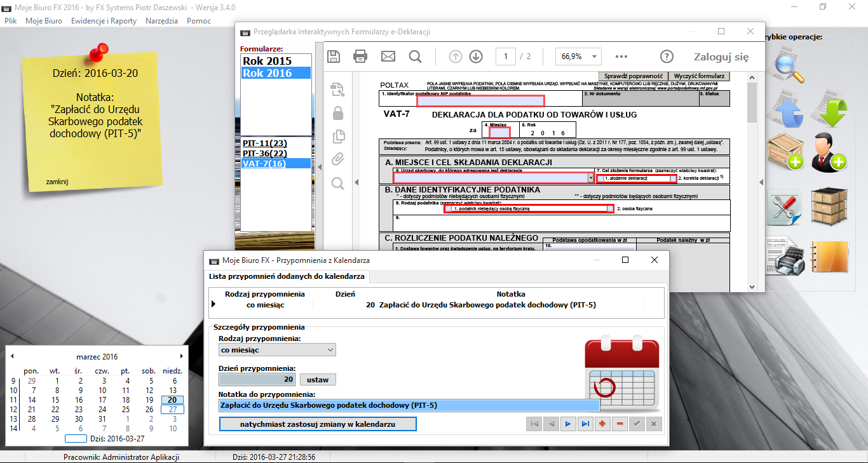Image resolution: width=868 pixels, height=463 pixels.
Task: Click the sidebar search magnifier icon
Action: 337,184
